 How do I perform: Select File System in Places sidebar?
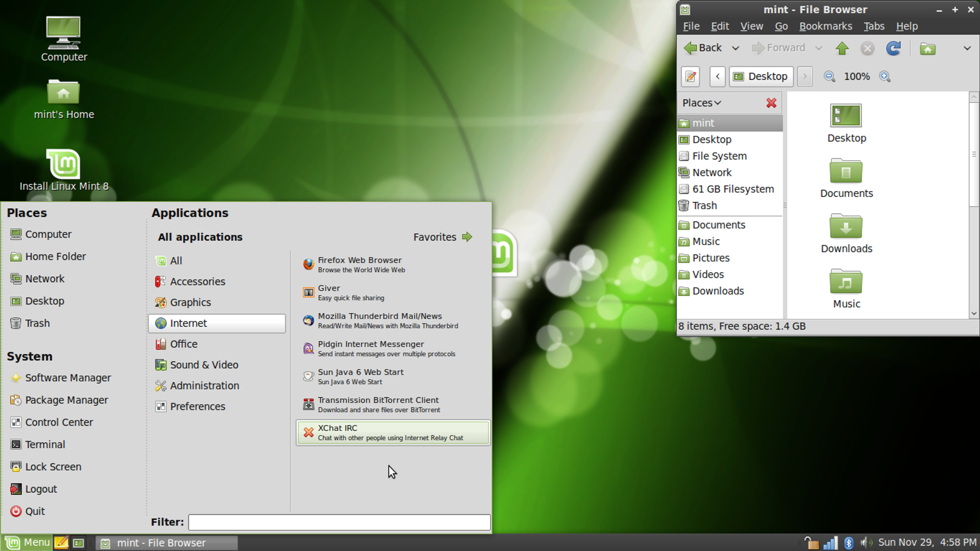[730, 156]
